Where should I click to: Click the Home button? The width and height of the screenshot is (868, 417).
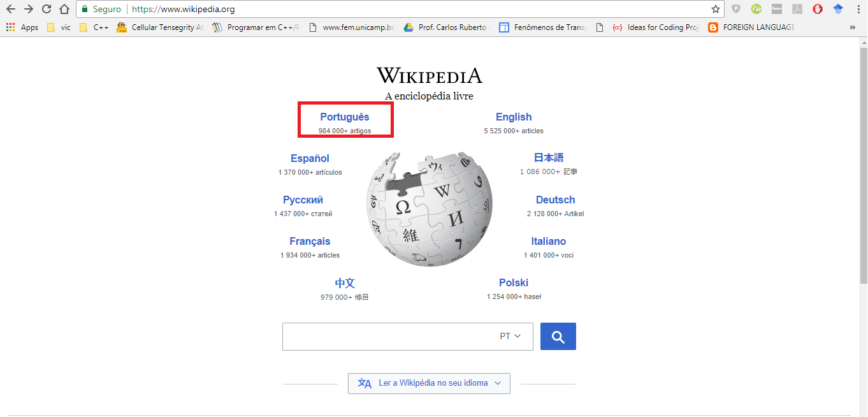tap(64, 9)
